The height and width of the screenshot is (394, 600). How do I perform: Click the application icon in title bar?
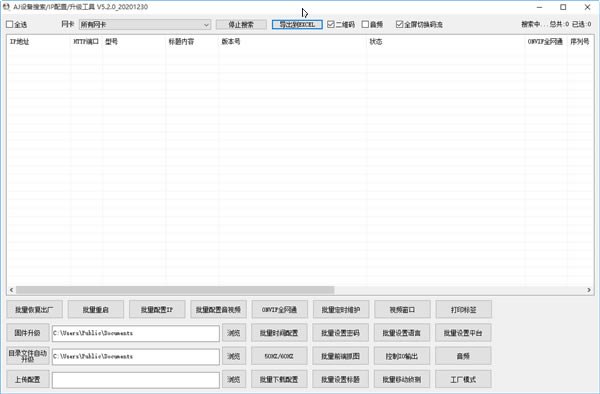tap(6, 7)
